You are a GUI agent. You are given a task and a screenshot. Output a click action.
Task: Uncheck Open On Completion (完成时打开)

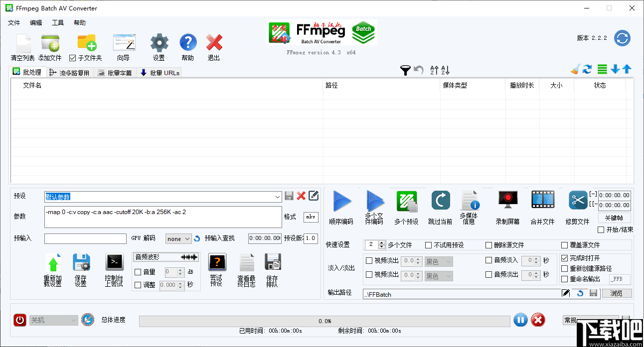pyautogui.click(x=564, y=258)
